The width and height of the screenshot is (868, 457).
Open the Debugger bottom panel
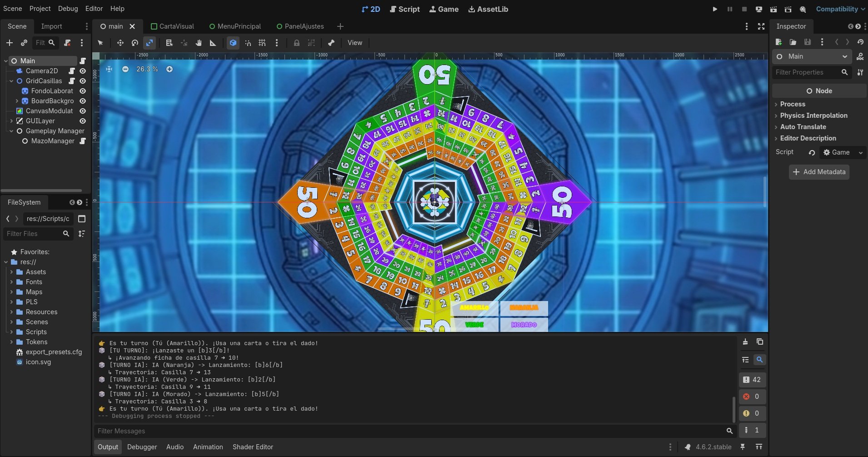point(142,447)
